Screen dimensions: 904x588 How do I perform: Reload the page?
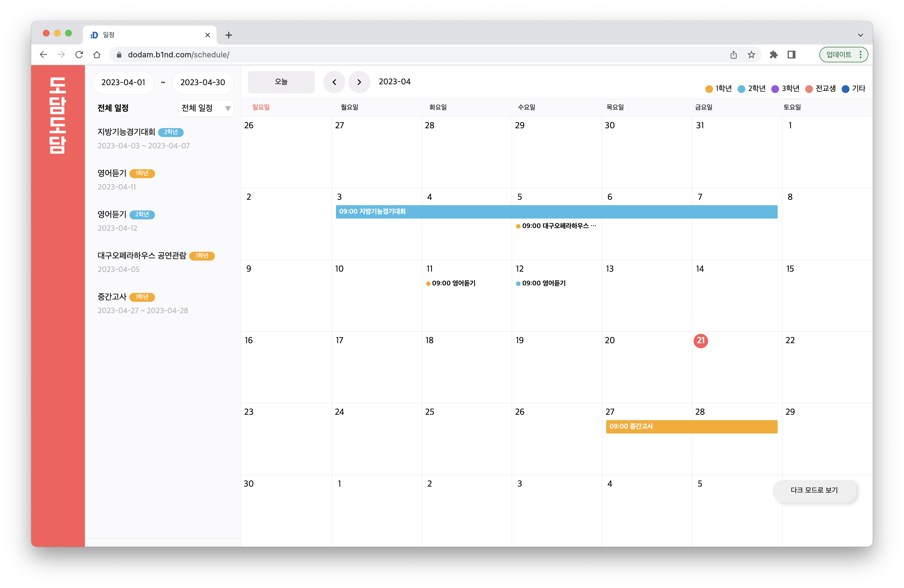pos(79,55)
